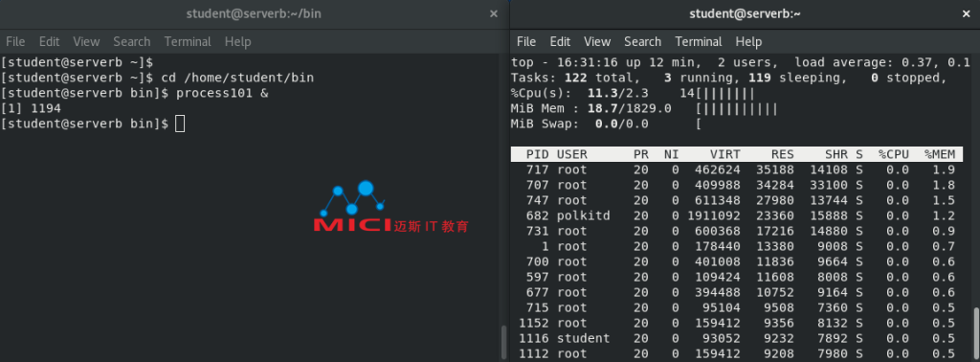Click the RES value 35188

tap(775, 170)
